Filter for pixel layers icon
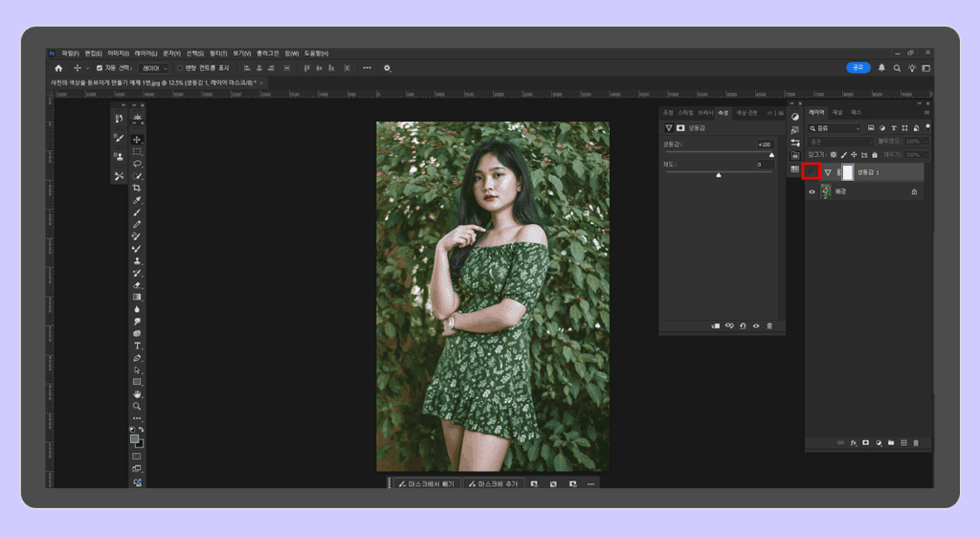The height and width of the screenshot is (537, 980). click(x=871, y=128)
